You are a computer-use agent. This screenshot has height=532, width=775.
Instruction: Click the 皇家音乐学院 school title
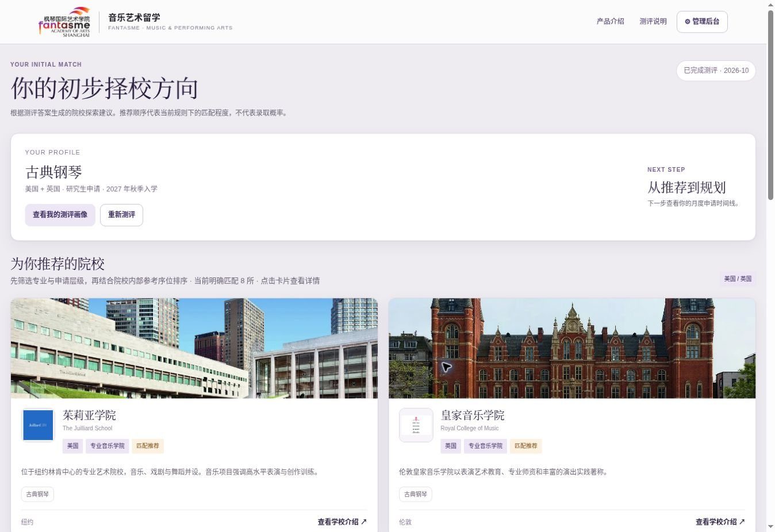point(473,415)
